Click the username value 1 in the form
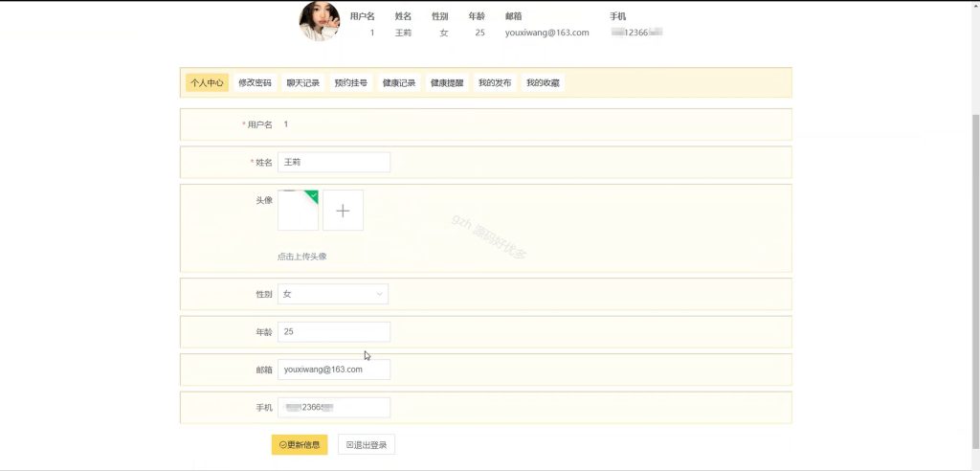The width and height of the screenshot is (980, 471). (285, 124)
